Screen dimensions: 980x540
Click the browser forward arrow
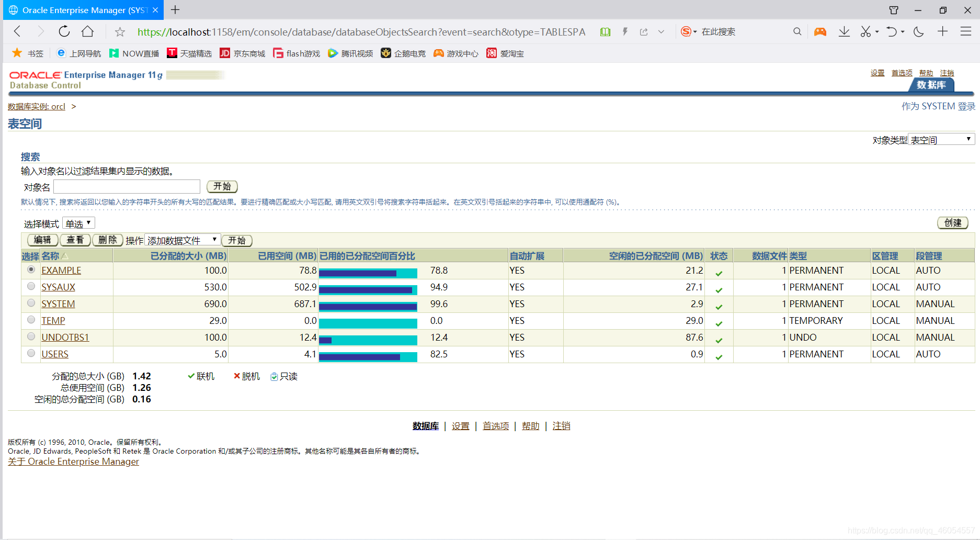[40, 31]
